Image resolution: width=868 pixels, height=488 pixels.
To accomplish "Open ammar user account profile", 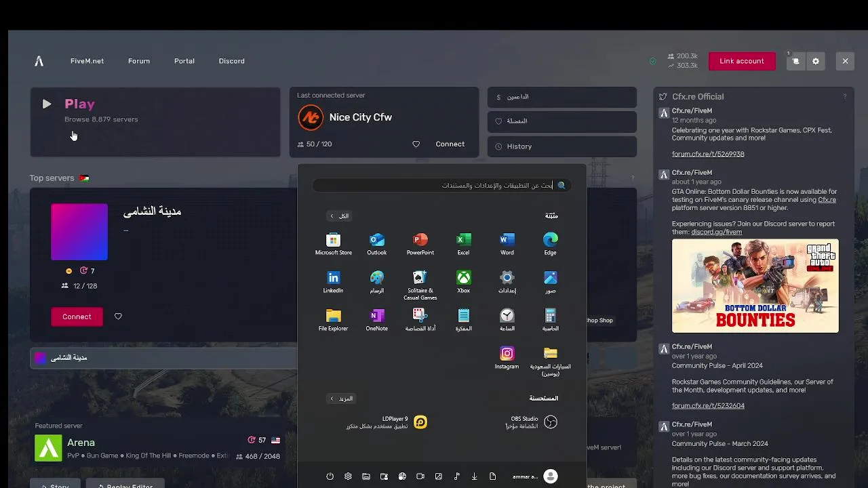I will tap(535, 476).
